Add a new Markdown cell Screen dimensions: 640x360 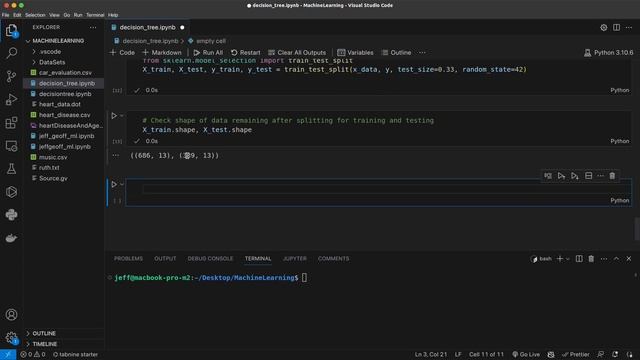pyautogui.click(x=162, y=53)
